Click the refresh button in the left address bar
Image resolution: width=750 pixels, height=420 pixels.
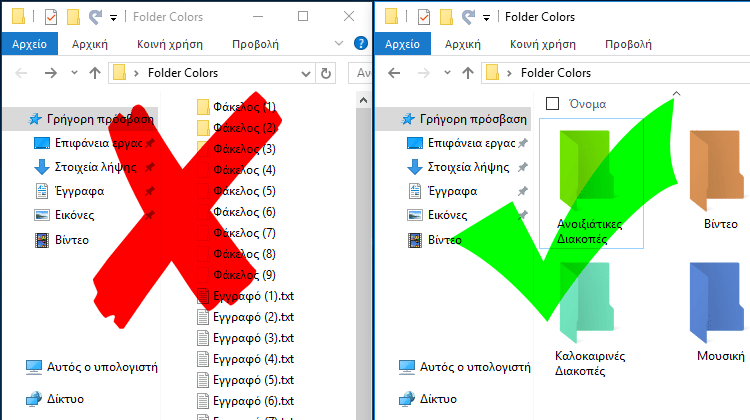[325, 73]
